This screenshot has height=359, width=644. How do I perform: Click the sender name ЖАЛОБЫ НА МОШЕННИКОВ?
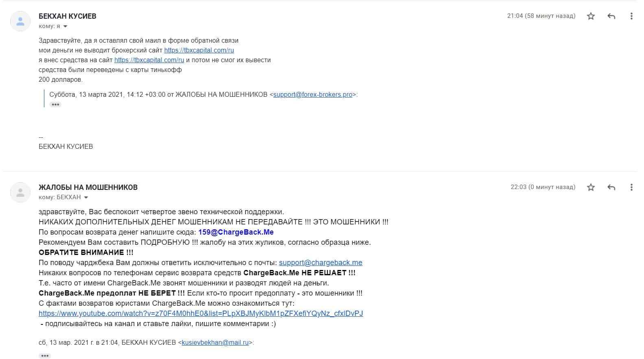pyautogui.click(x=88, y=187)
